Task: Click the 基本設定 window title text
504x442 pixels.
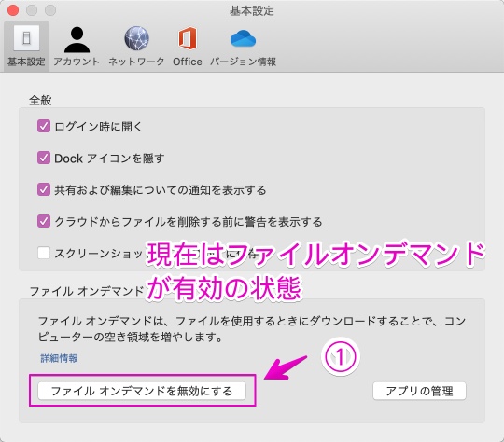Action: (x=252, y=11)
